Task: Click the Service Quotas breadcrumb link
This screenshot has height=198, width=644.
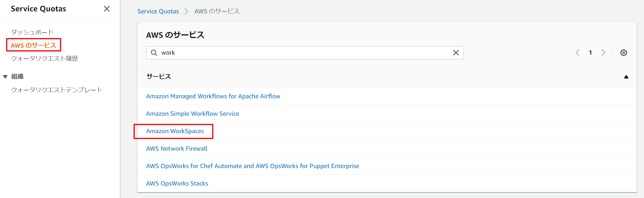Action: point(158,11)
